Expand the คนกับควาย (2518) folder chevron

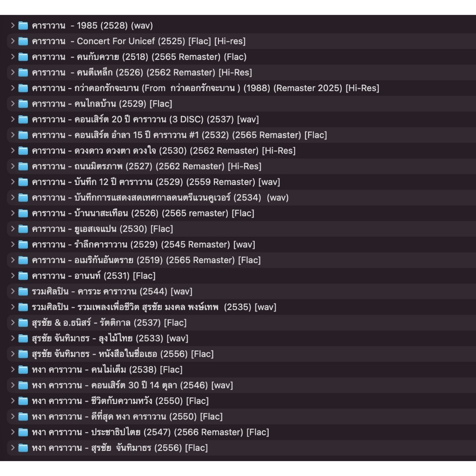click(13, 57)
